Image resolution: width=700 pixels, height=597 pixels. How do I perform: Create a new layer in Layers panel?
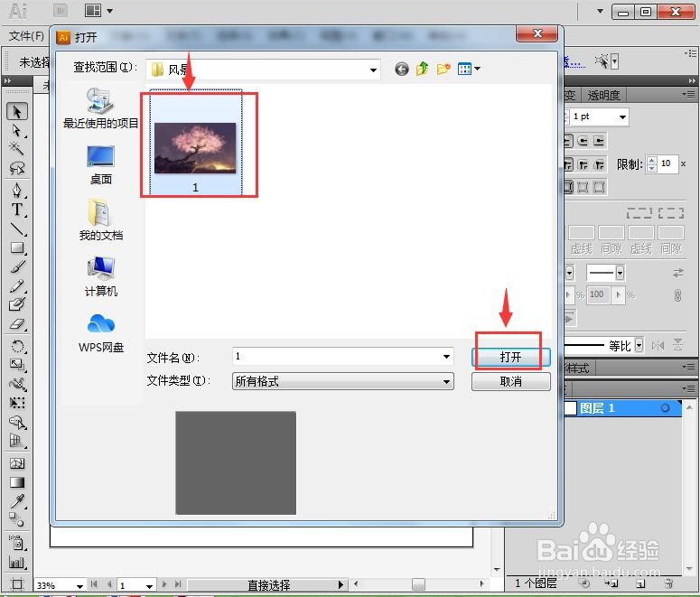(x=639, y=583)
